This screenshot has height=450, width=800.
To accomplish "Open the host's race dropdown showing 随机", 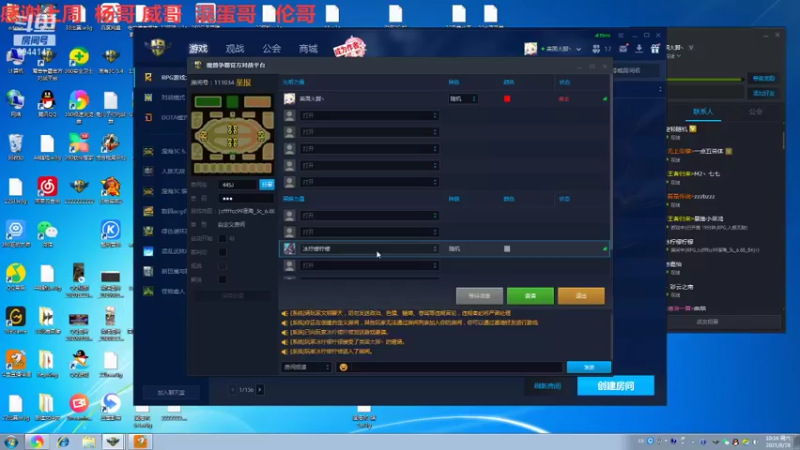I will 463,98.
